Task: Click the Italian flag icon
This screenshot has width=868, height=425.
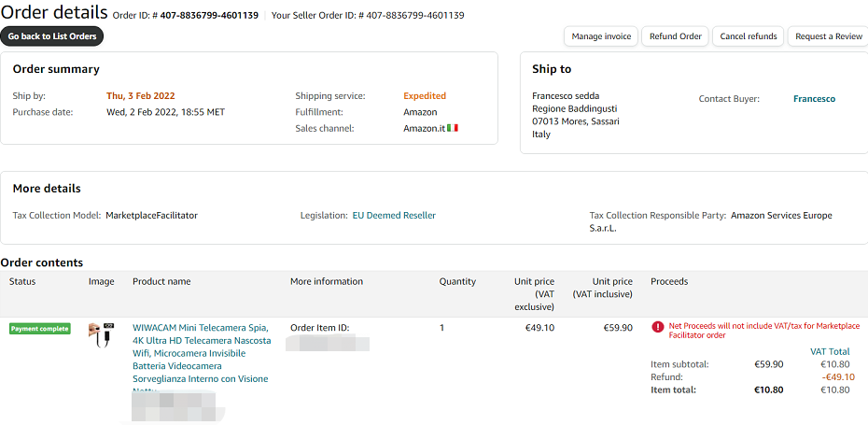Action: (453, 128)
